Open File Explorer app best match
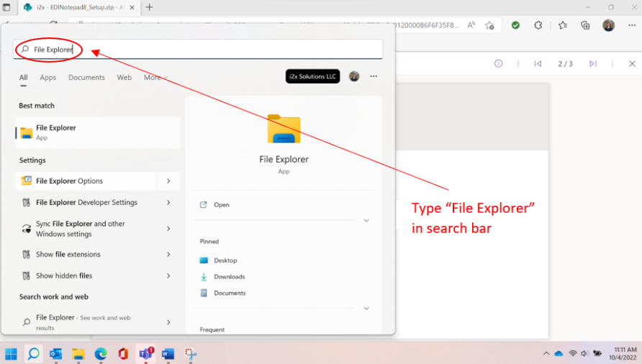 98,132
